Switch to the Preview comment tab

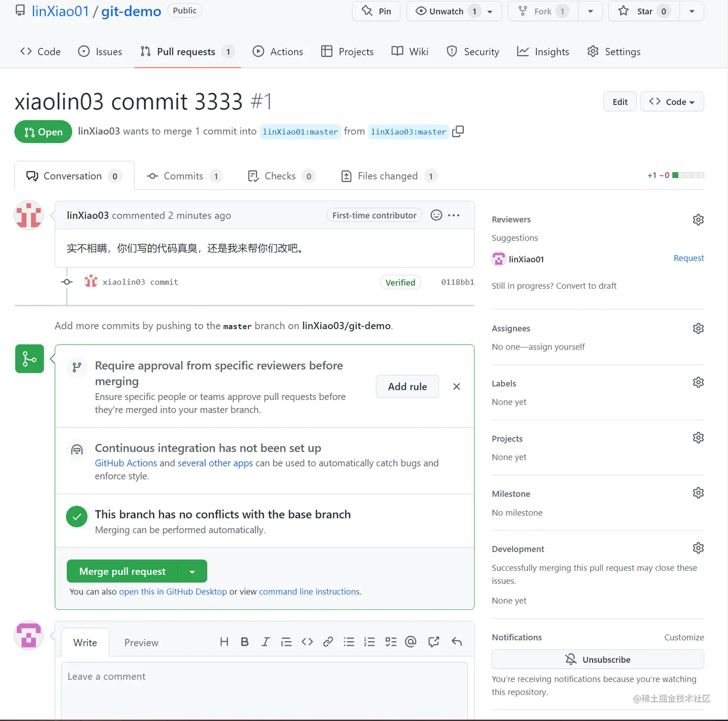[141, 643]
